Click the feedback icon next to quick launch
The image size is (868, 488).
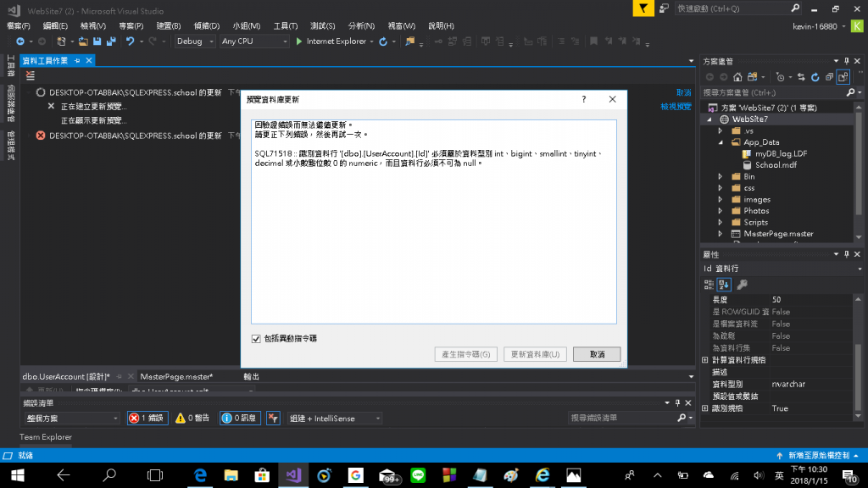coord(664,8)
